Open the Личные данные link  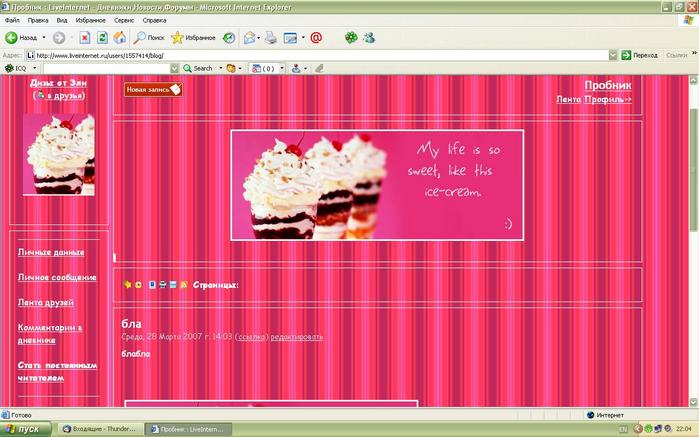[x=51, y=252]
